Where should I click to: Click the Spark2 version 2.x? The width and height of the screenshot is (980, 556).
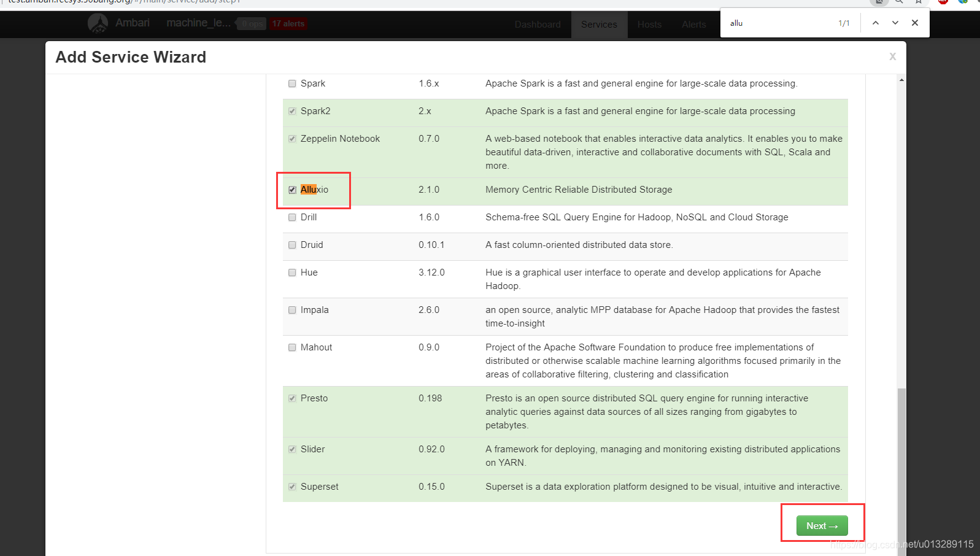coord(425,111)
